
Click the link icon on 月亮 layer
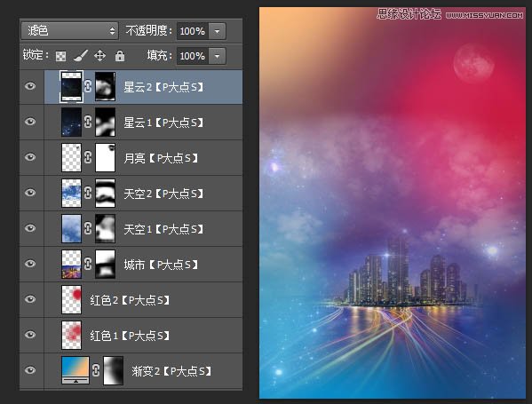click(88, 157)
